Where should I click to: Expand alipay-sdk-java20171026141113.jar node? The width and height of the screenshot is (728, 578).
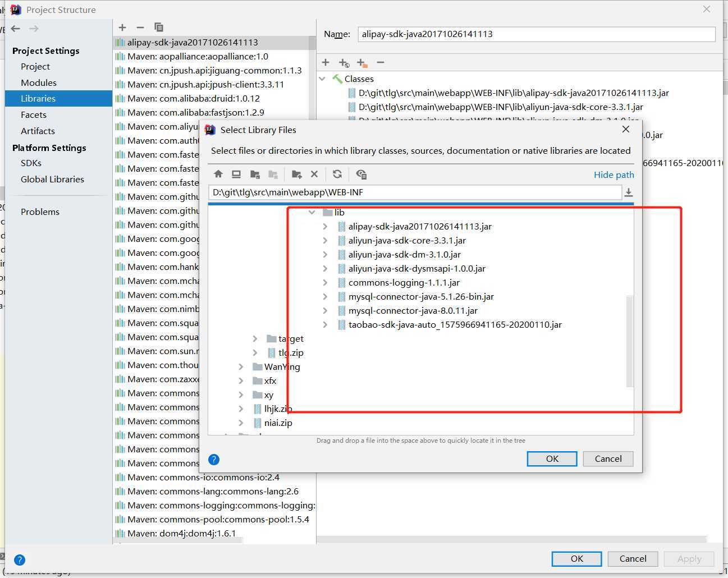[x=325, y=226]
